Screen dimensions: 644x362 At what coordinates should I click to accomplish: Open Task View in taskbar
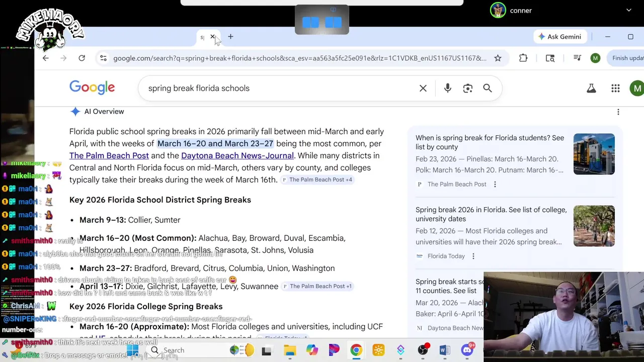click(x=266, y=350)
